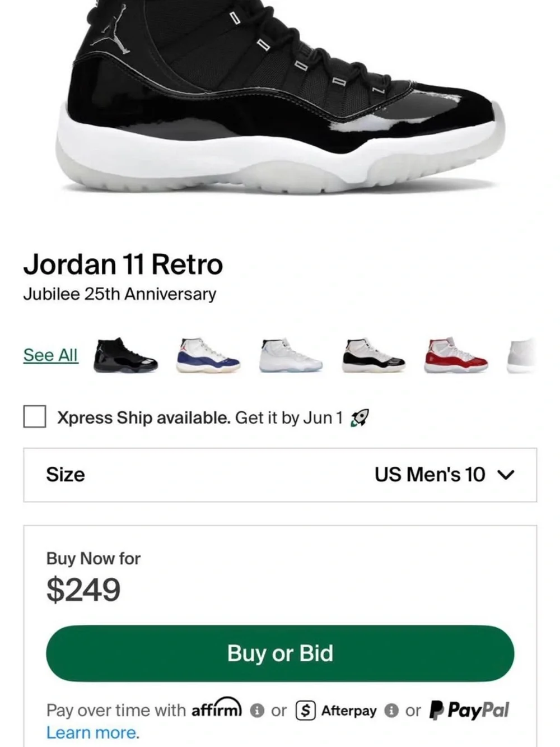
Task: Click the Afterpay info icon
Action: (x=391, y=711)
